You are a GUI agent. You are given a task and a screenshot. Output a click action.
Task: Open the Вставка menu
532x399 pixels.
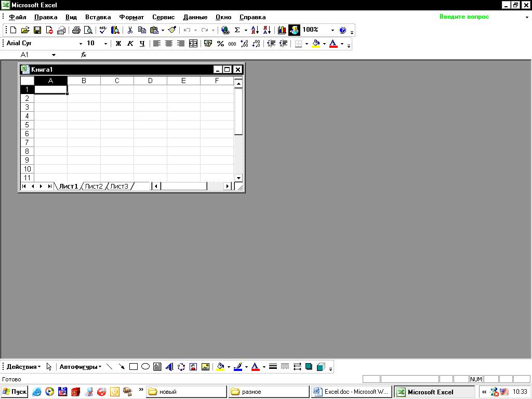click(x=98, y=17)
